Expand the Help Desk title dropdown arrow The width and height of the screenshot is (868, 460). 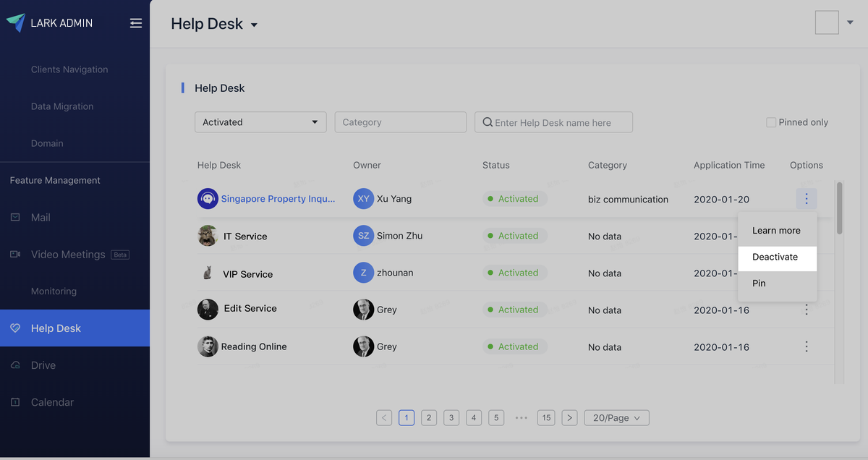pyautogui.click(x=254, y=25)
